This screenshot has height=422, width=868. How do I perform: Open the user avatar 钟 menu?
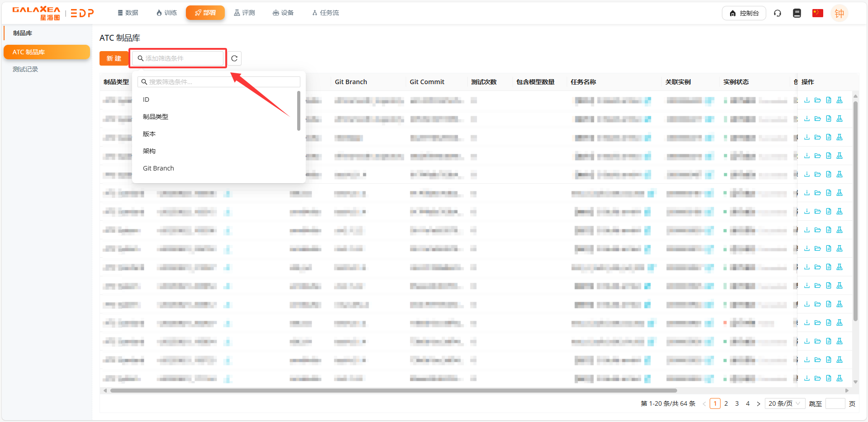click(x=839, y=13)
